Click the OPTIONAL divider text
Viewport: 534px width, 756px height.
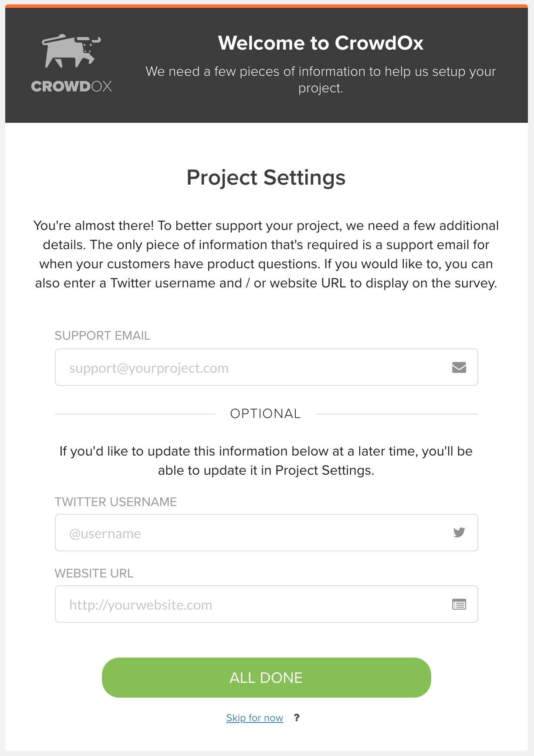click(x=266, y=414)
